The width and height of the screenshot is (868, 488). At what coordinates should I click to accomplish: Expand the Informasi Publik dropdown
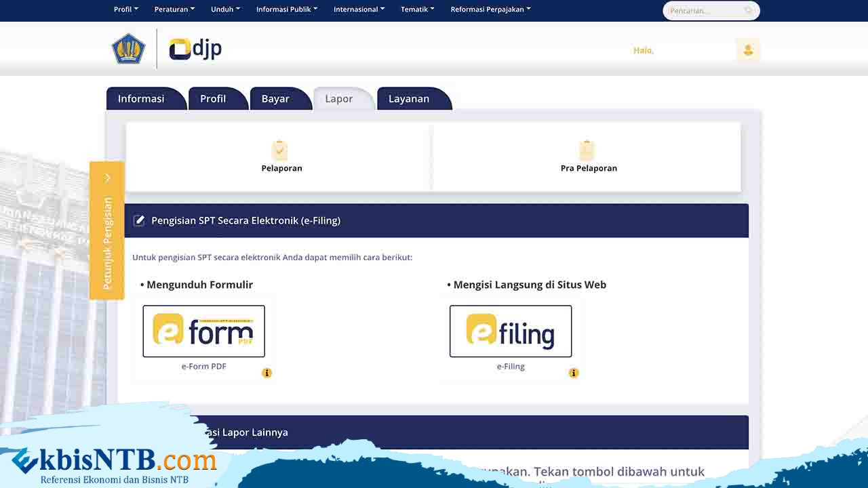(286, 9)
